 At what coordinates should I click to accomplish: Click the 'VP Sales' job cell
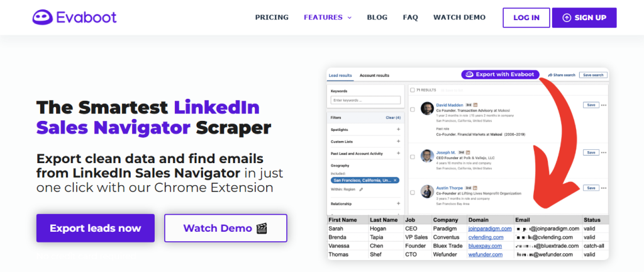point(418,237)
